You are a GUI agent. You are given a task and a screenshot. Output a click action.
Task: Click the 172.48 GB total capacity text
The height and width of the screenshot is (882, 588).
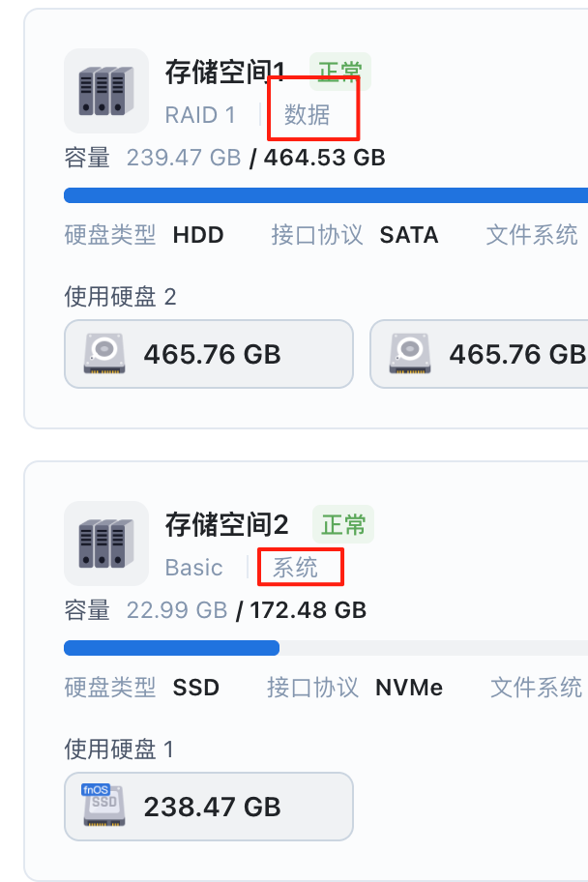(308, 610)
